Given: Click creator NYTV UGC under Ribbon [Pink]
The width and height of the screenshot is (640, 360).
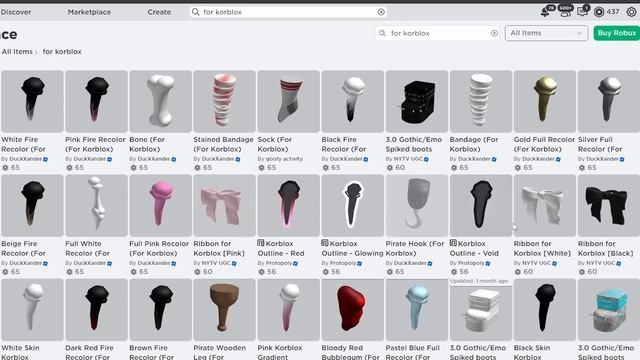Looking at the screenshot, I should tap(216, 263).
